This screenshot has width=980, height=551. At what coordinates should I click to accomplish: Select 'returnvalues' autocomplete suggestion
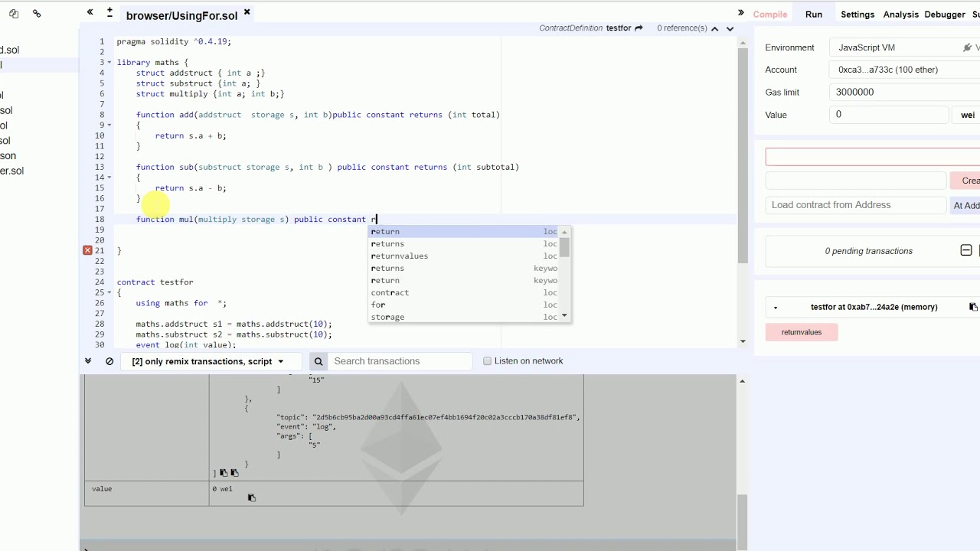[x=464, y=256]
